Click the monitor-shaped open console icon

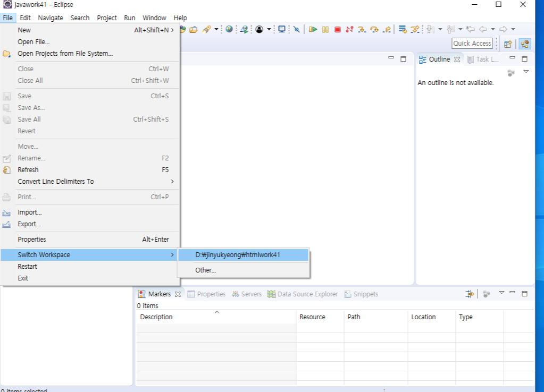[282, 29]
